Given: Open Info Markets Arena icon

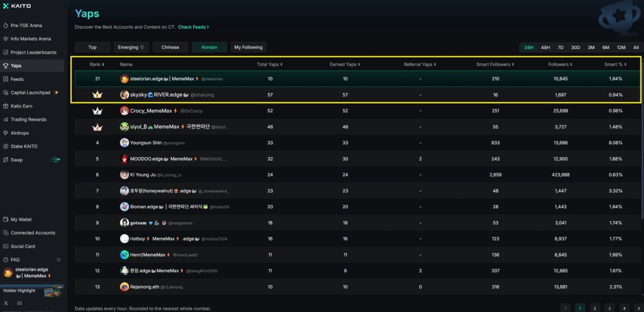Looking at the screenshot, I should click(x=5, y=39).
